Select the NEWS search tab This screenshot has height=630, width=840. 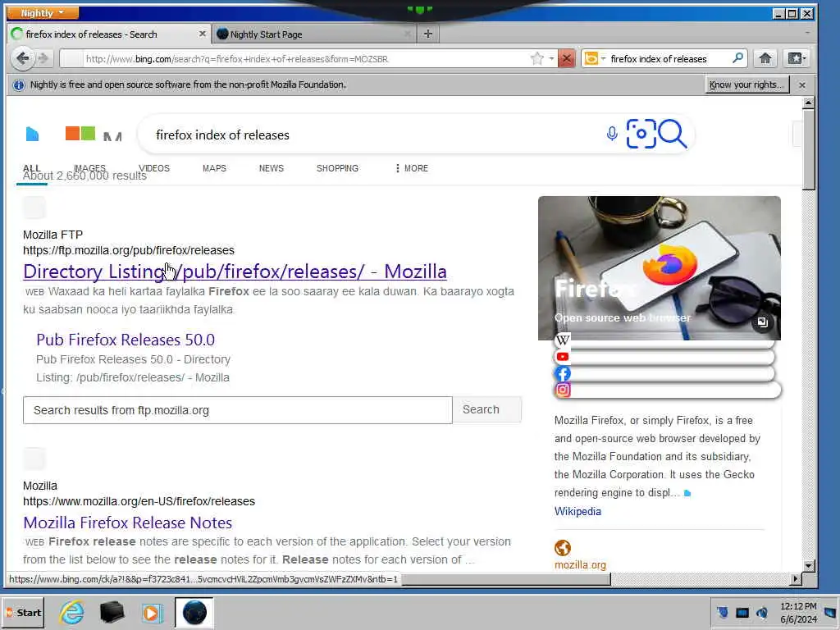click(271, 168)
